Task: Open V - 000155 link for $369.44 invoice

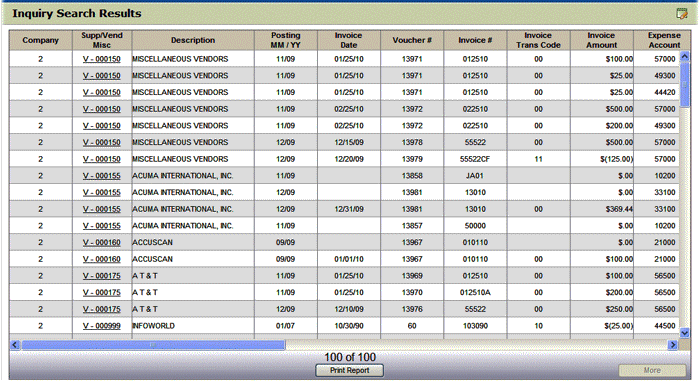Action: point(102,209)
